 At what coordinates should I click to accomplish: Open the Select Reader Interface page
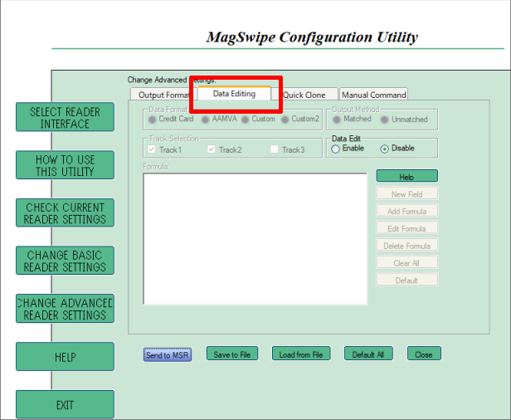pyautogui.click(x=65, y=118)
